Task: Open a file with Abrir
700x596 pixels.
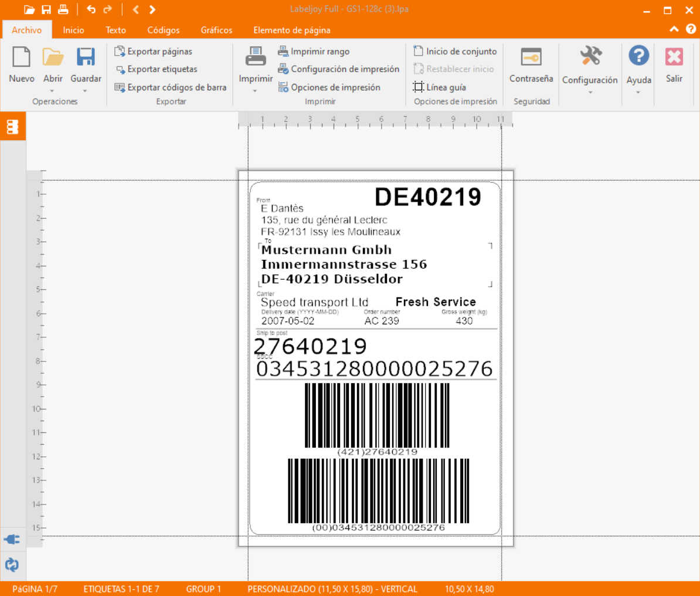Action: click(x=53, y=65)
